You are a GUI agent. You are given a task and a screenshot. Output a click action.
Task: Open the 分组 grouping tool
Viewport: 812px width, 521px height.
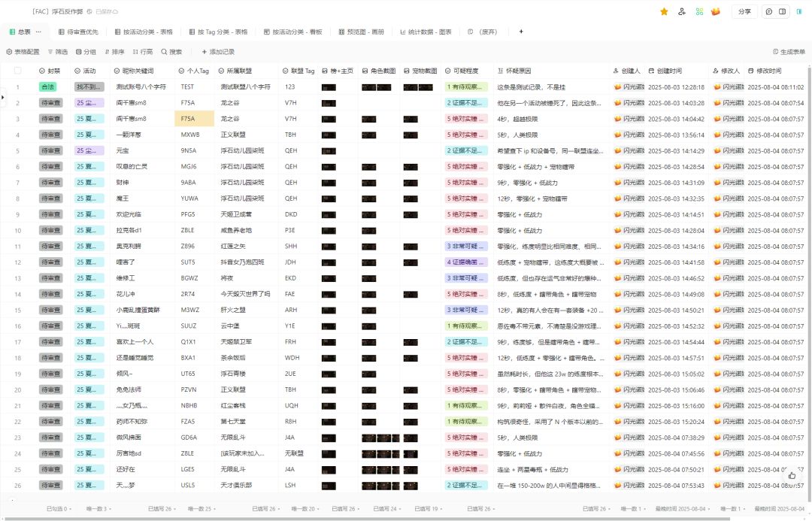pos(86,52)
